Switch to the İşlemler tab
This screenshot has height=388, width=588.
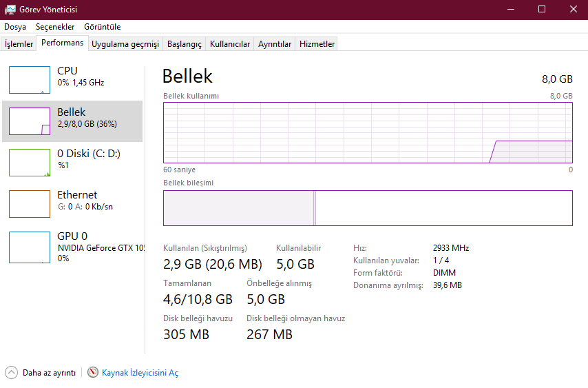(x=19, y=44)
